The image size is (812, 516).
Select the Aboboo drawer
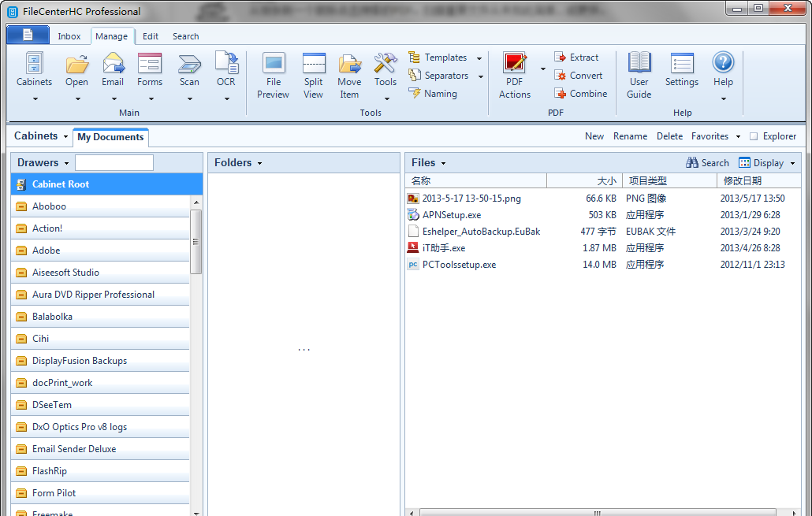coord(100,206)
